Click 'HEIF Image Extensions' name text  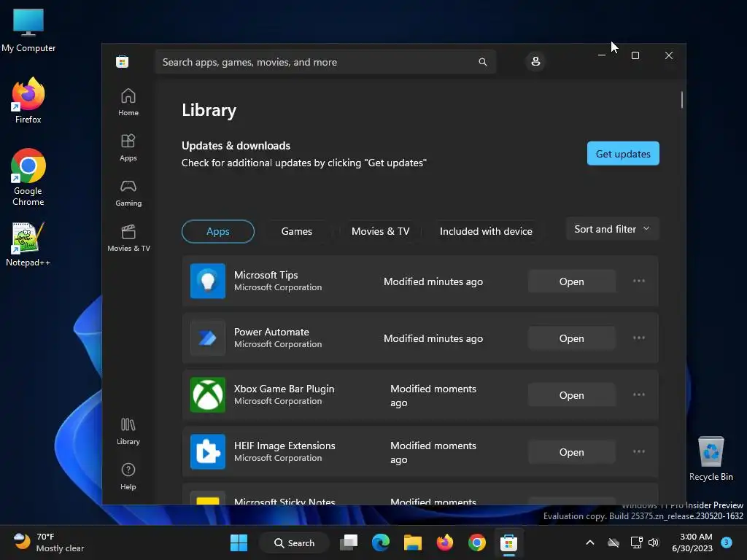[285, 446]
